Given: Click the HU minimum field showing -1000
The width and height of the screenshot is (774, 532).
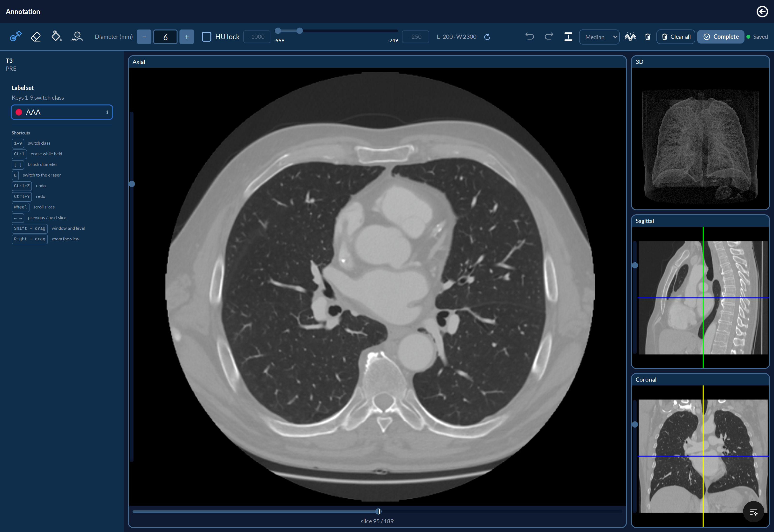Looking at the screenshot, I should coord(257,37).
